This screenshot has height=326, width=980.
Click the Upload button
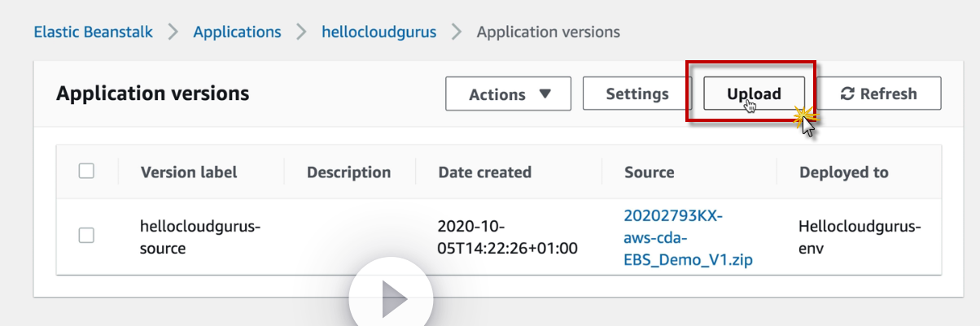754,93
